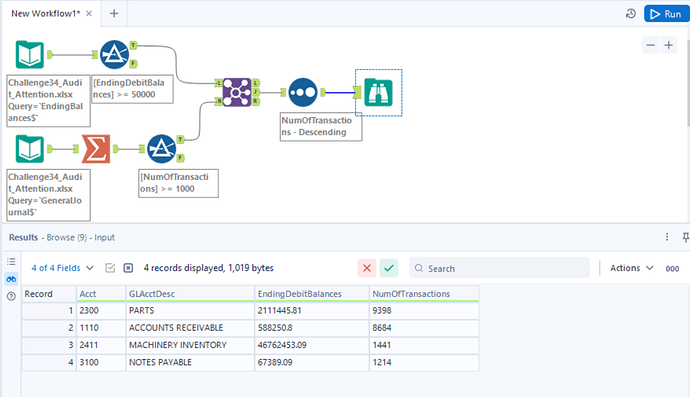690x397 pixels.
Task: Select the NumOfTransactions Filter tool
Action: pyautogui.click(x=161, y=149)
